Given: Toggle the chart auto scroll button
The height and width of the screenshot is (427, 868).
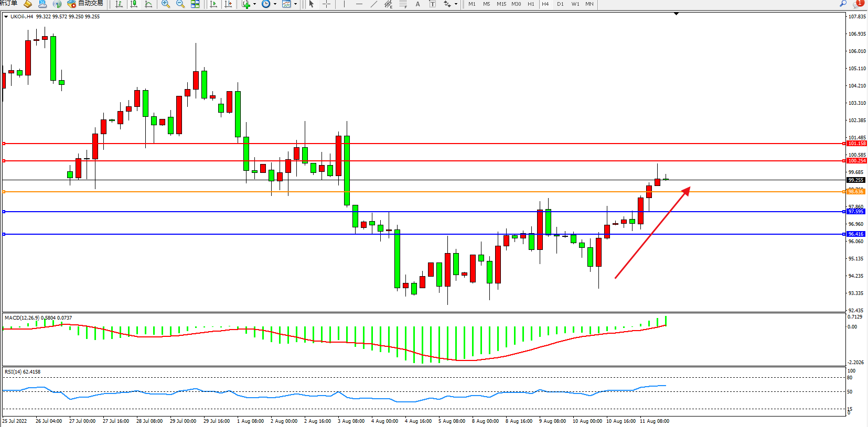Looking at the screenshot, I should [213, 4].
